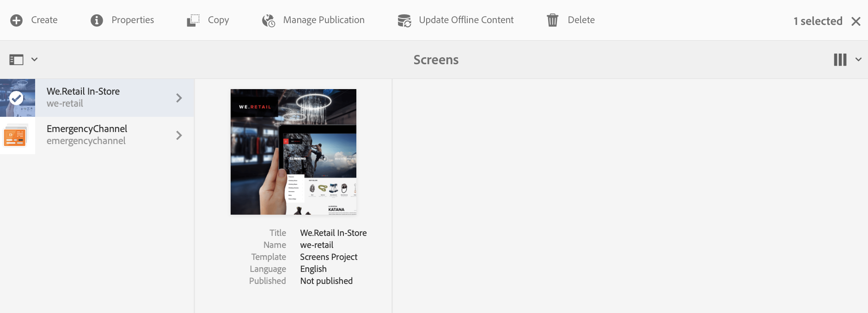Click the 'English' language value
The image size is (868, 313).
(x=313, y=269)
